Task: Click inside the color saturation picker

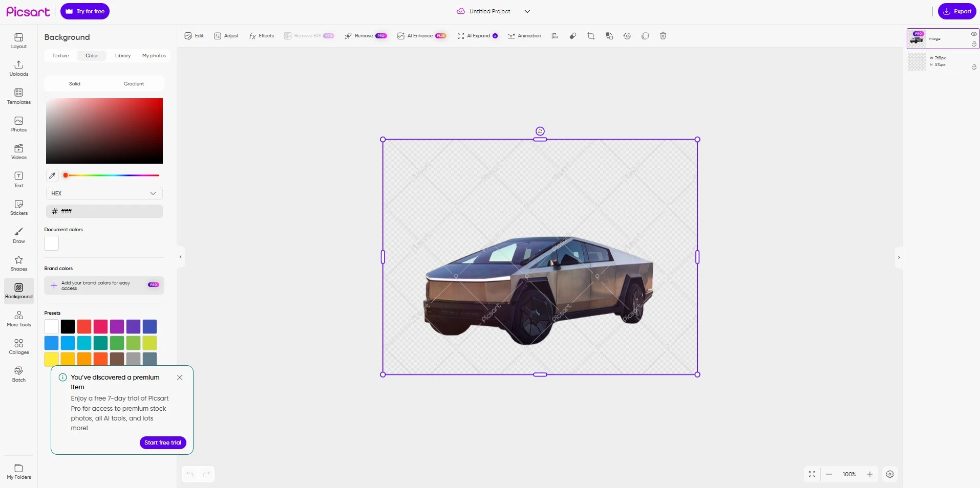Action: tap(104, 131)
